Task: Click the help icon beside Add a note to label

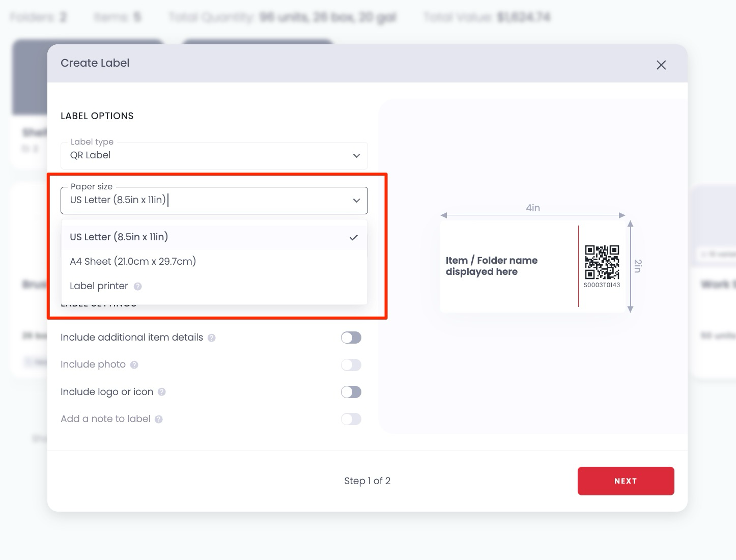Action: 158,419
